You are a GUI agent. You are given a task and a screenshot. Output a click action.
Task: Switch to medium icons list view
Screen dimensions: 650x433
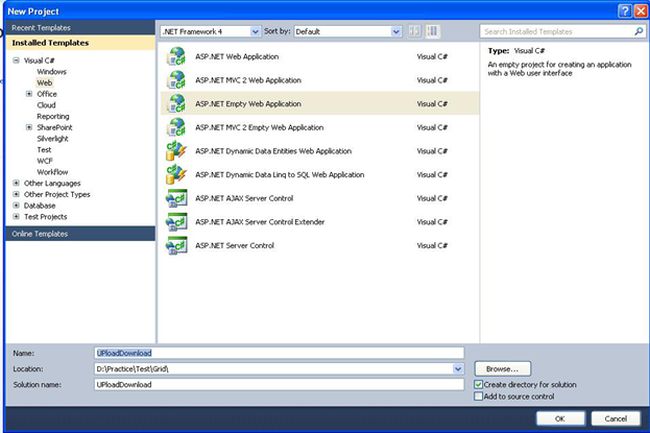(432, 31)
